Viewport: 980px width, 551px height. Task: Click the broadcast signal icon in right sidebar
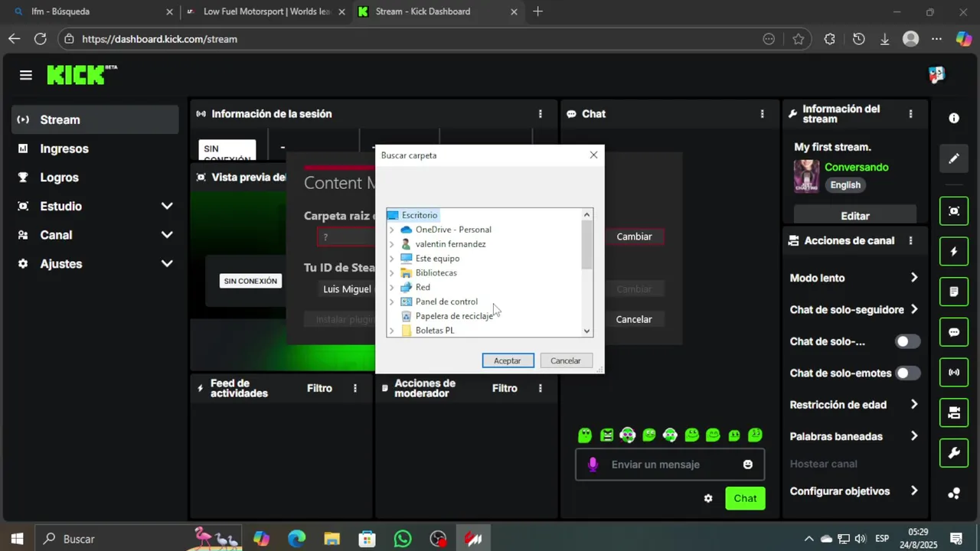pos(954,373)
